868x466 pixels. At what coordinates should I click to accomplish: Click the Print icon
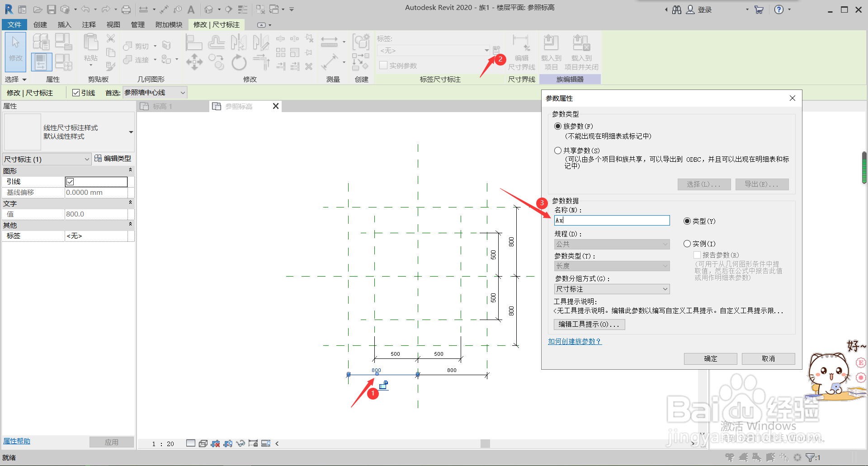[x=126, y=9]
